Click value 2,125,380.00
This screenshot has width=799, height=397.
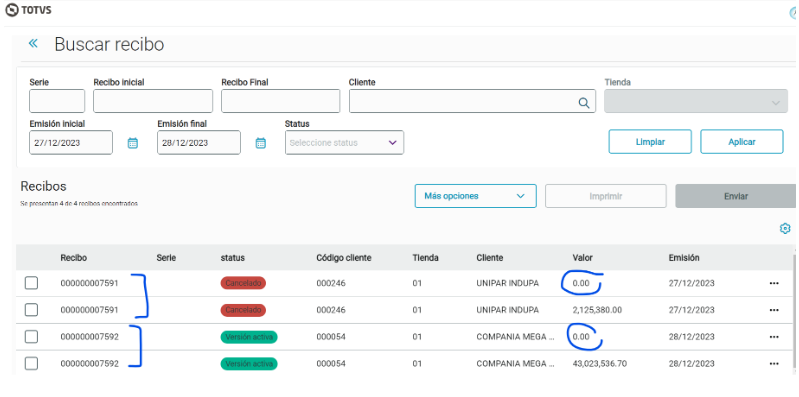[597, 310]
